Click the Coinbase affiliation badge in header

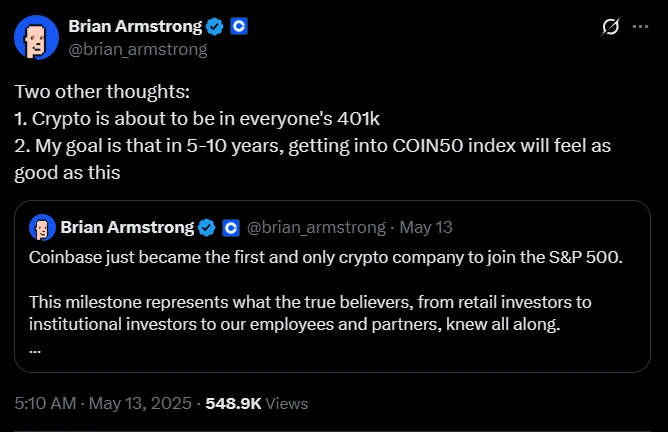(239, 26)
